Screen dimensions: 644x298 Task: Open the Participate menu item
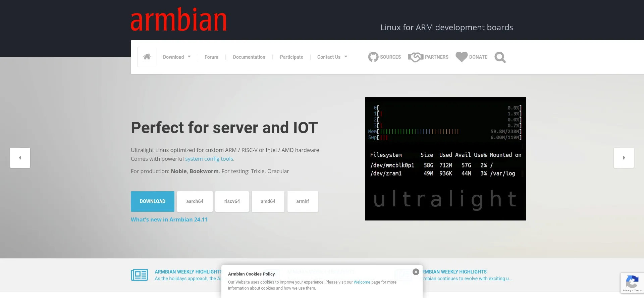pyautogui.click(x=291, y=57)
